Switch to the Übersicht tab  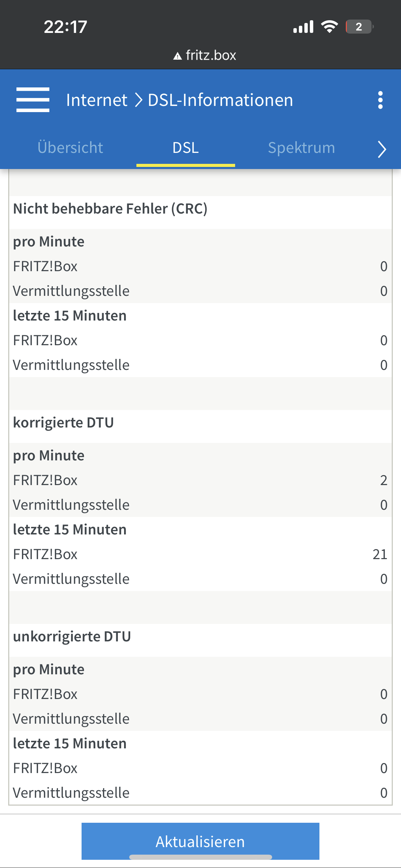click(x=70, y=148)
